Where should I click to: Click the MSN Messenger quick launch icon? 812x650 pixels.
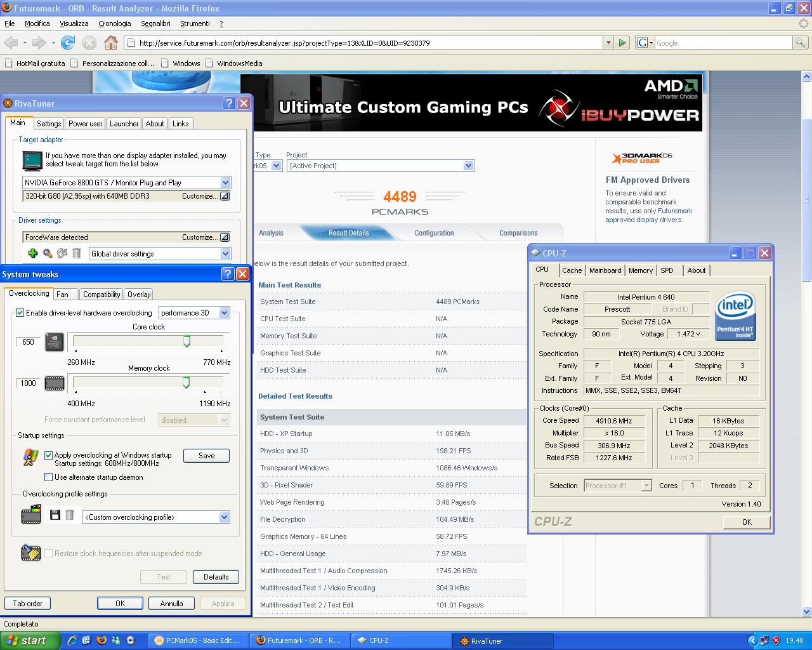tap(115, 640)
